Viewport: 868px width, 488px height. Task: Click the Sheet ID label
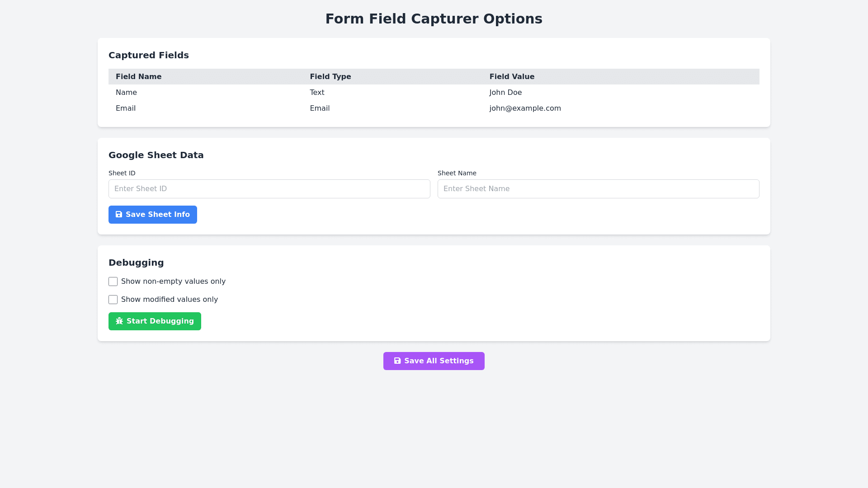122,173
